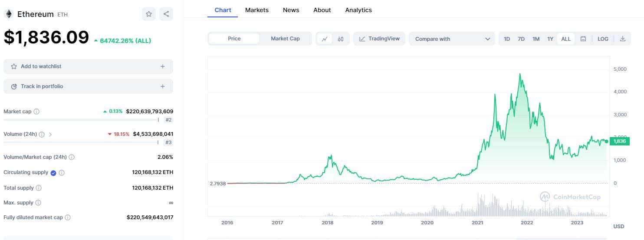Switch to candlestick chart icon
The width and height of the screenshot is (644, 240).
tap(341, 39)
